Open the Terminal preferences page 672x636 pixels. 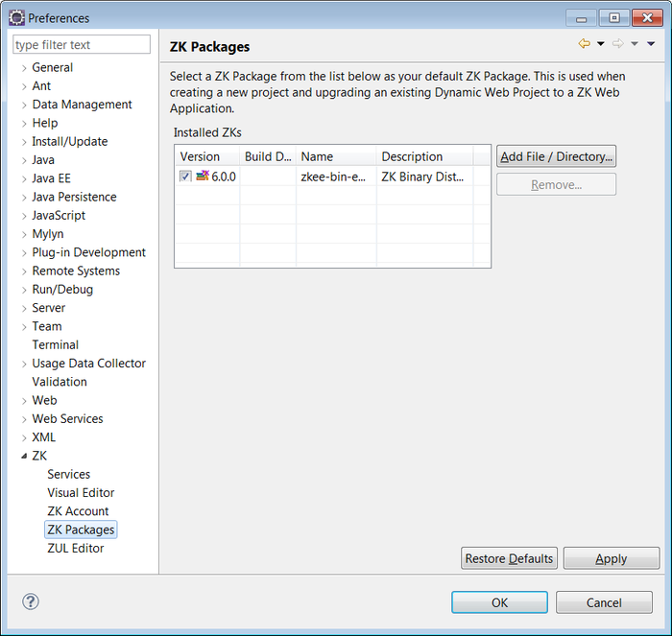click(x=56, y=344)
